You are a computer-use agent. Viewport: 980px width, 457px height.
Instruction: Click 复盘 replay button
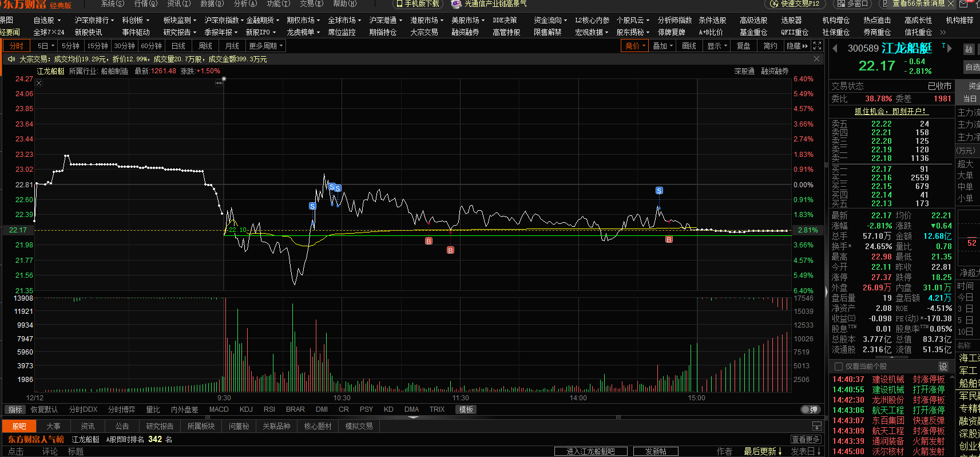[x=744, y=46]
